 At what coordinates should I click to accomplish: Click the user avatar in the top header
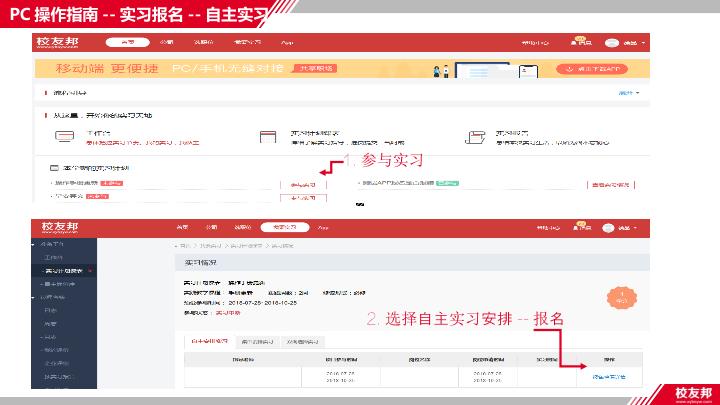(612, 44)
